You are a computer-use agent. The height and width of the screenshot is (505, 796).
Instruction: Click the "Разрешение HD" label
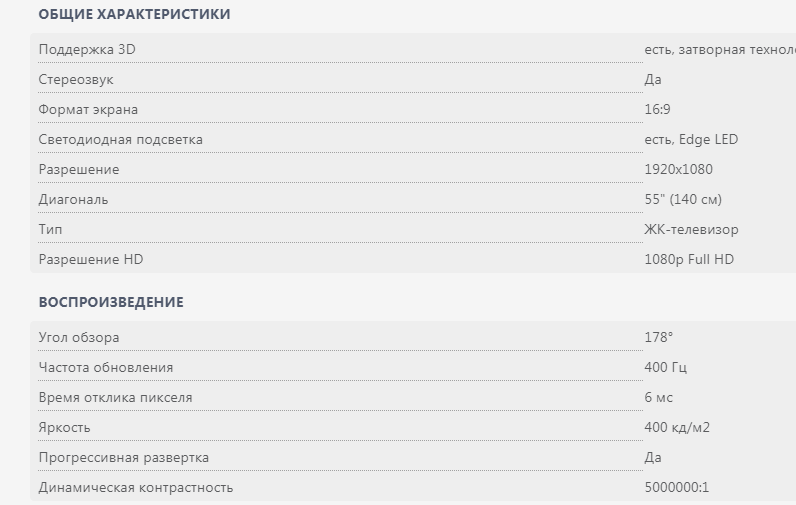[91, 259]
